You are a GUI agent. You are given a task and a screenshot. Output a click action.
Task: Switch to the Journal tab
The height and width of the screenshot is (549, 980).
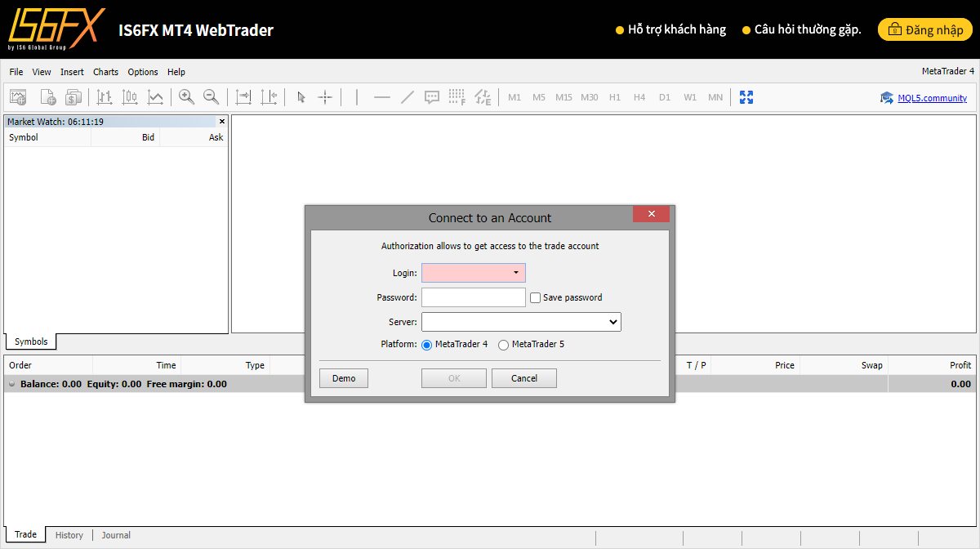116,535
